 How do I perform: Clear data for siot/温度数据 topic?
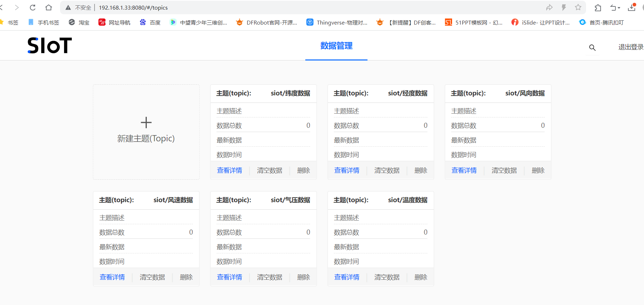(x=387, y=277)
